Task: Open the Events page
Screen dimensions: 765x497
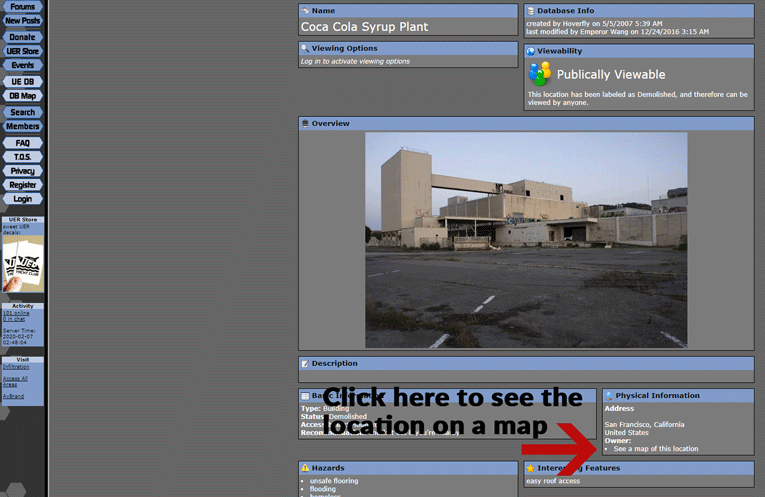Action: click(x=22, y=65)
